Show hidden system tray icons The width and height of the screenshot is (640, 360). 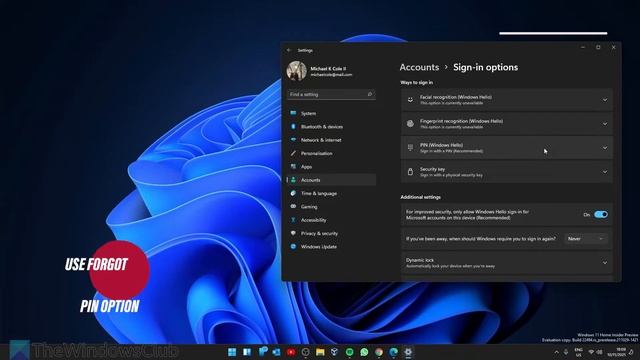[x=556, y=352]
